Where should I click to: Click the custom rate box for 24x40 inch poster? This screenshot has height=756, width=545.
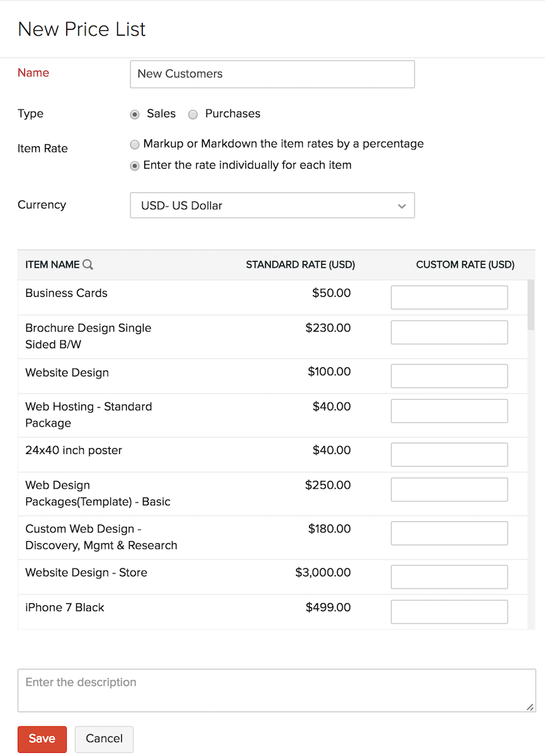point(449,454)
